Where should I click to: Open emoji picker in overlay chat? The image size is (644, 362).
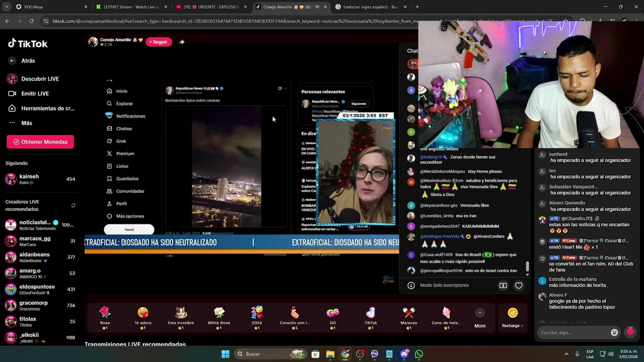614,332
